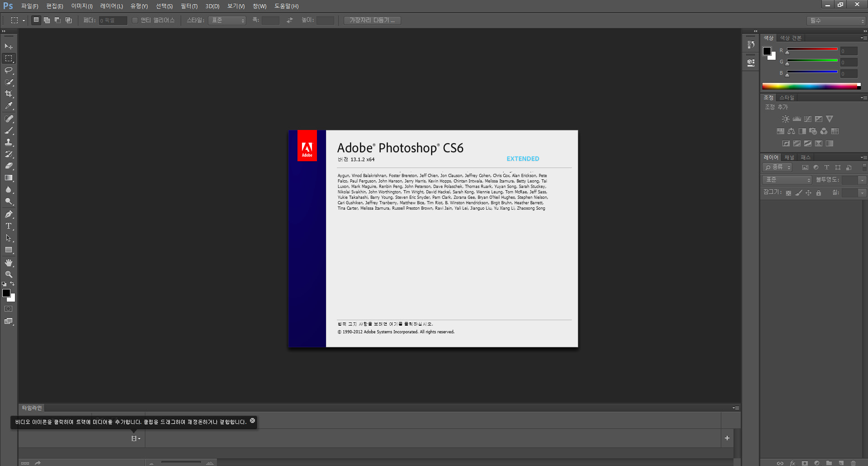
Task: Select the Eyedropper tool
Action: 9,106
